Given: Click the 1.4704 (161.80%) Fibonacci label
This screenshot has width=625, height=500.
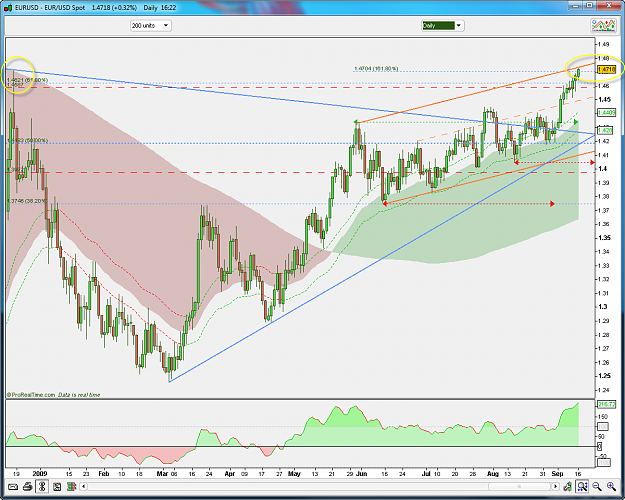Looking at the screenshot, I should [376, 69].
